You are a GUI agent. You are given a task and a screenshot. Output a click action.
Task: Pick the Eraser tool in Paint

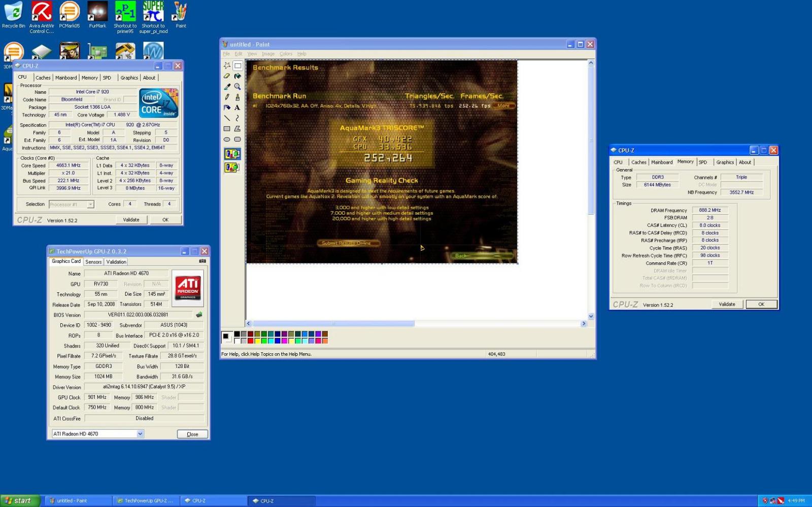[227, 76]
